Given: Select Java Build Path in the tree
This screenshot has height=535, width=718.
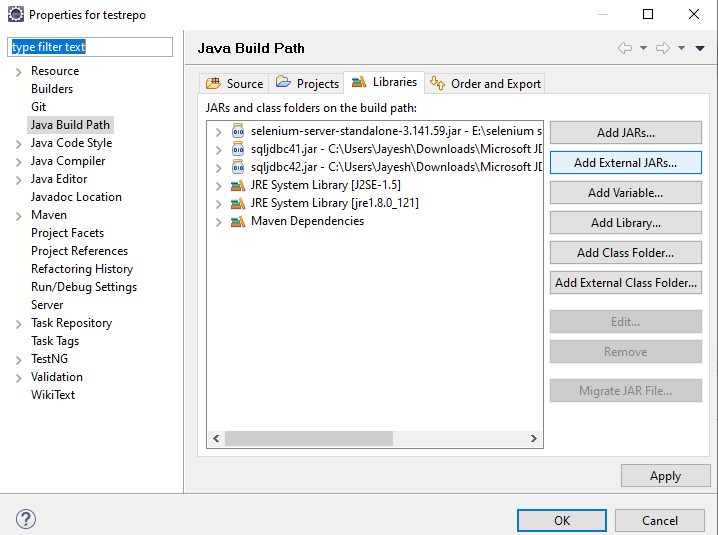Looking at the screenshot, I should click(70, 125).
